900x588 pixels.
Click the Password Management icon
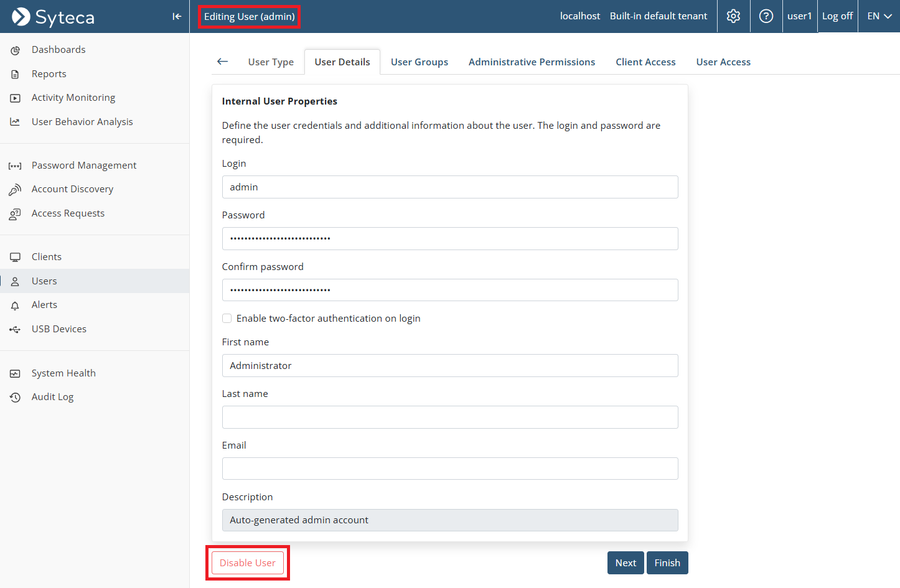(x=15, y=166)
